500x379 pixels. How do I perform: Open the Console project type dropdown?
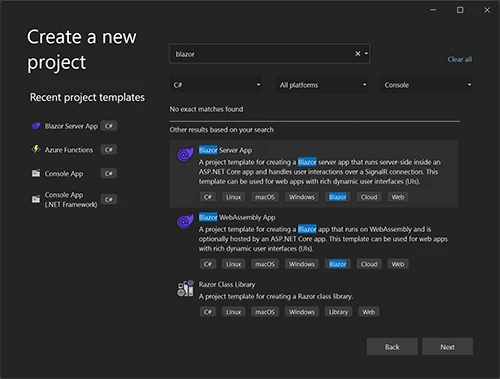pos(427,85)
